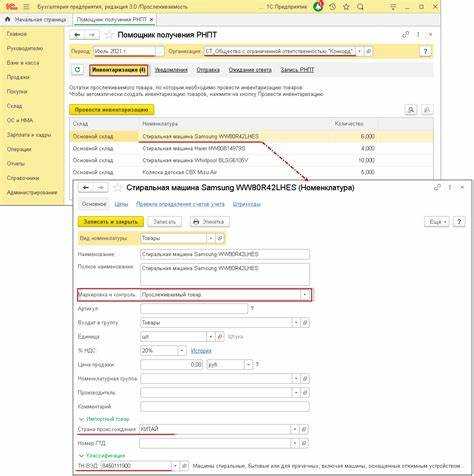Get link to the Номенклатура card
The width and height of the screenshot is (474, 476).
point(437,188)
